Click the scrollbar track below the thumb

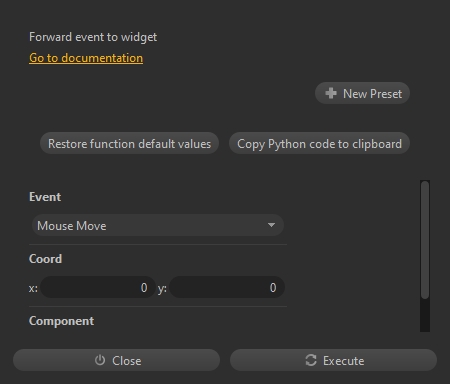coord(425,315)
